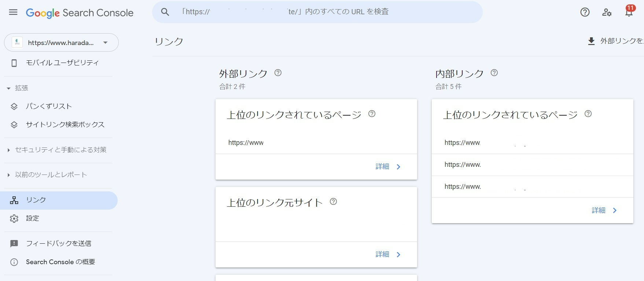Screen dimensions: 644x281
Task: Select リンク in the sidebar
Action: (x=59, y=200)
